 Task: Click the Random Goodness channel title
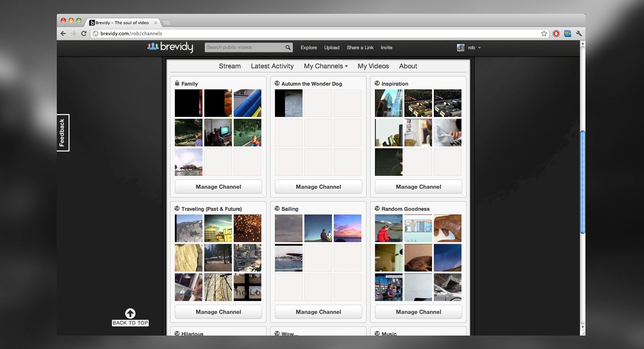406,209
